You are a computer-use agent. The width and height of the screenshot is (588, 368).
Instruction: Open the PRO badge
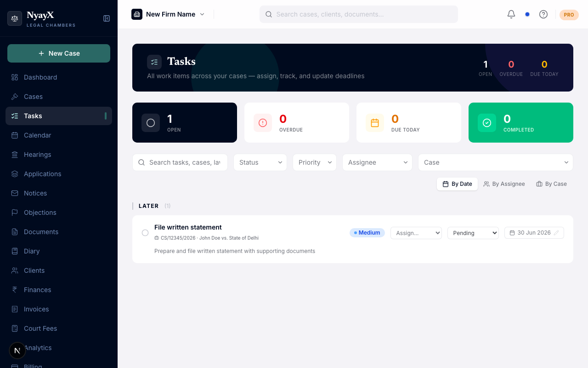tap(569, 14)
